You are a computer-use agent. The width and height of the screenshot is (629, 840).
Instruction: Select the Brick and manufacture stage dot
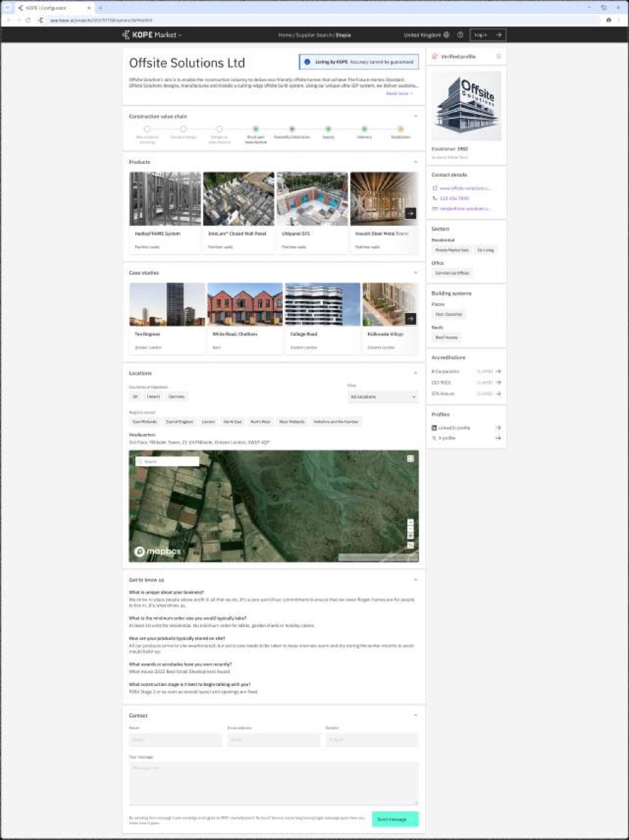click(256, 129)
